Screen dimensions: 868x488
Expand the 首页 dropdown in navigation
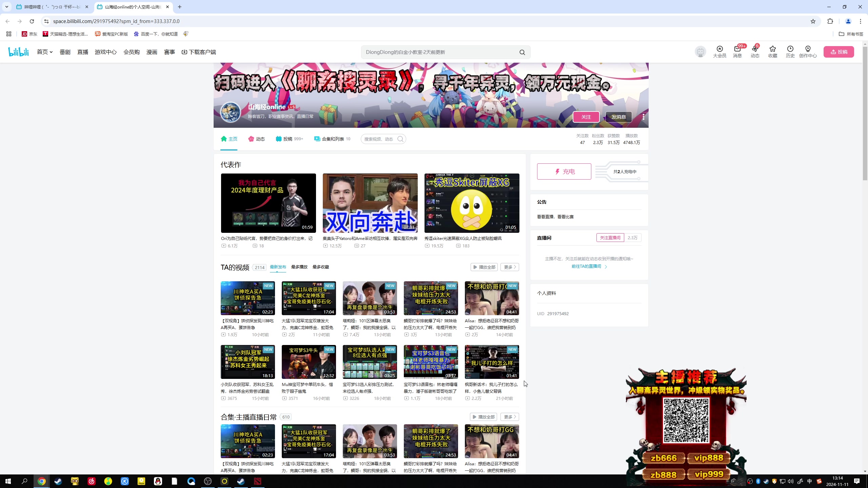(45, 52)
